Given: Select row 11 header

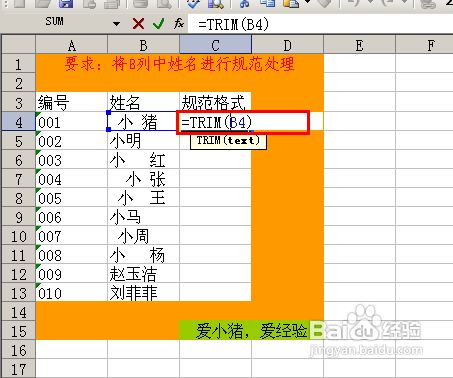Looking at the screenshot, I should tap(19, 254).
